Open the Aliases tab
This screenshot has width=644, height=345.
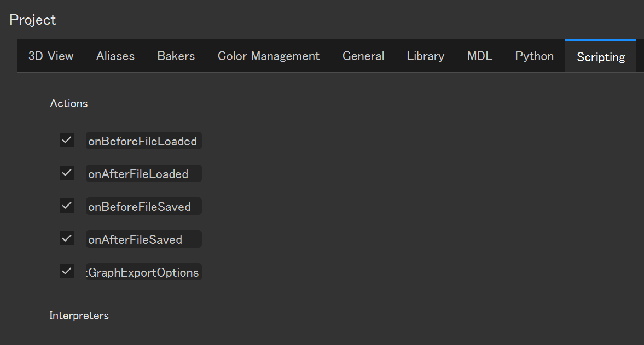tap(115, 56)
